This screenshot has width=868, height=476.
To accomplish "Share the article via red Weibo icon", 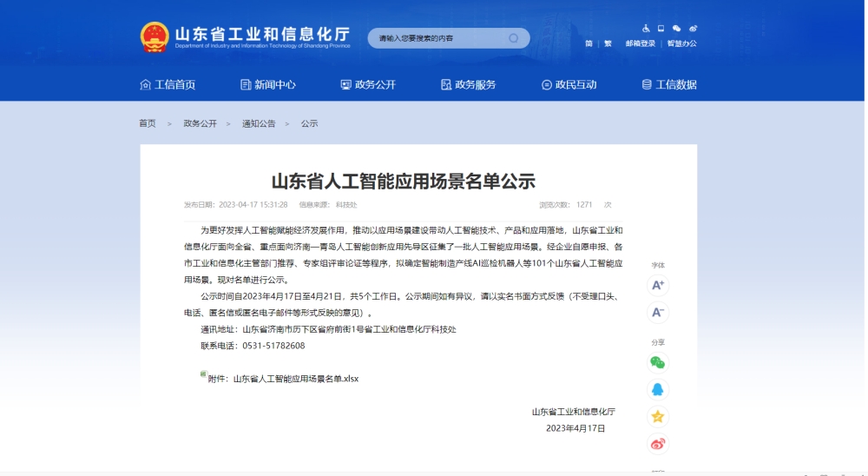I will click(658, 443).
